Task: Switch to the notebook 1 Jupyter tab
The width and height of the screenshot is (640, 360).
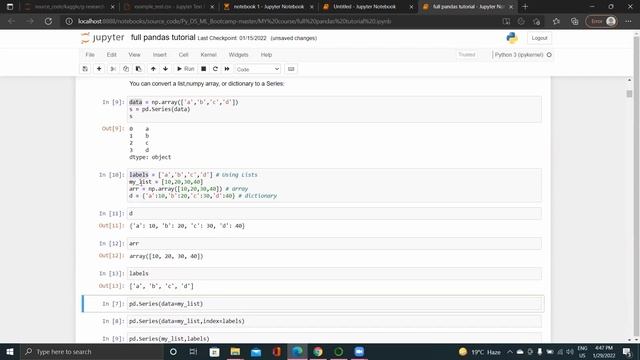Action: pyautogui.click(x=268, y=7)
